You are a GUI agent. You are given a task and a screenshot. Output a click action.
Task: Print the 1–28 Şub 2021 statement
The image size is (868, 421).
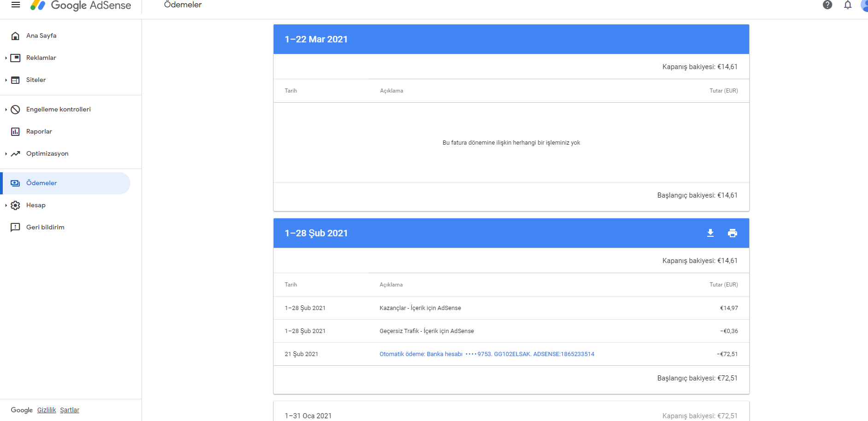[x=733, y=233]
